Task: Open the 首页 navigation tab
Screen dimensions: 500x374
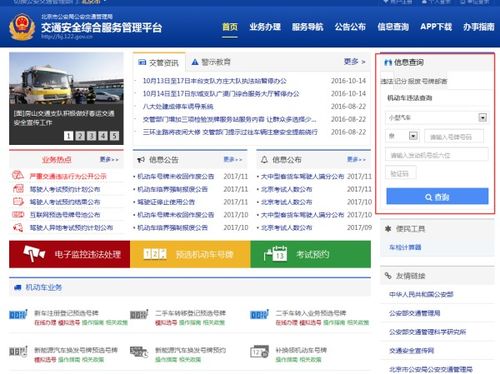Action: [230, 27]
